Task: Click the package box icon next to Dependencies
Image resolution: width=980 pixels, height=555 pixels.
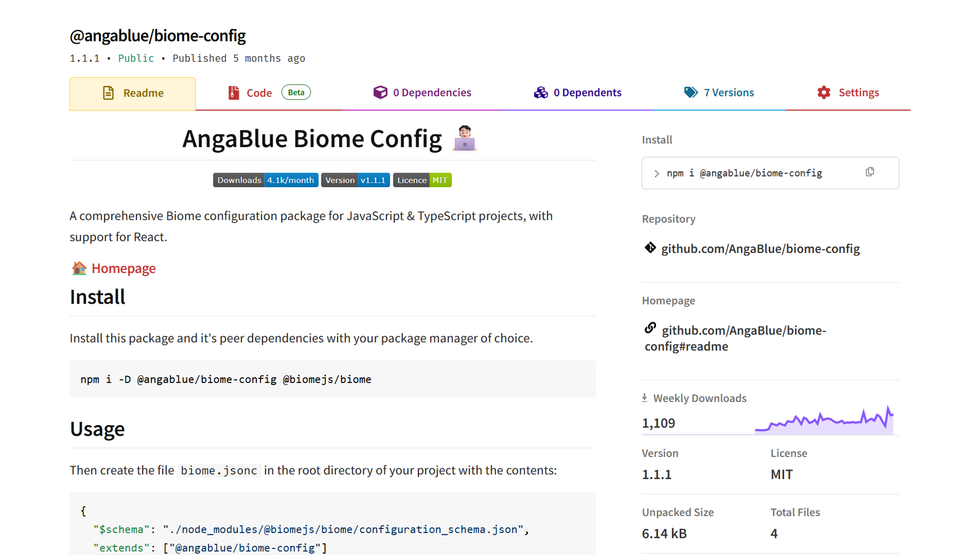Action: (380, 92)
